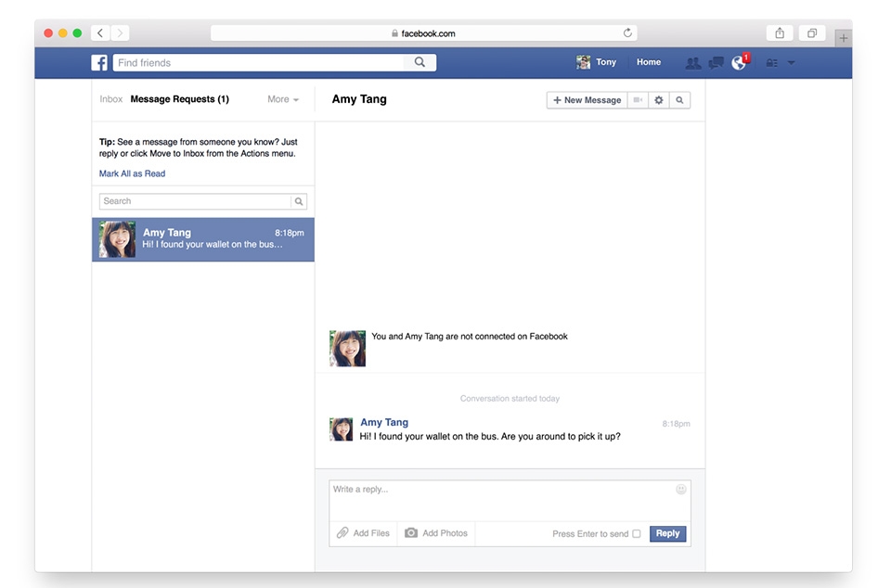The image size is (891, 588).
Task: Select Amy Tang conversation in list
Action: point(203,239)
